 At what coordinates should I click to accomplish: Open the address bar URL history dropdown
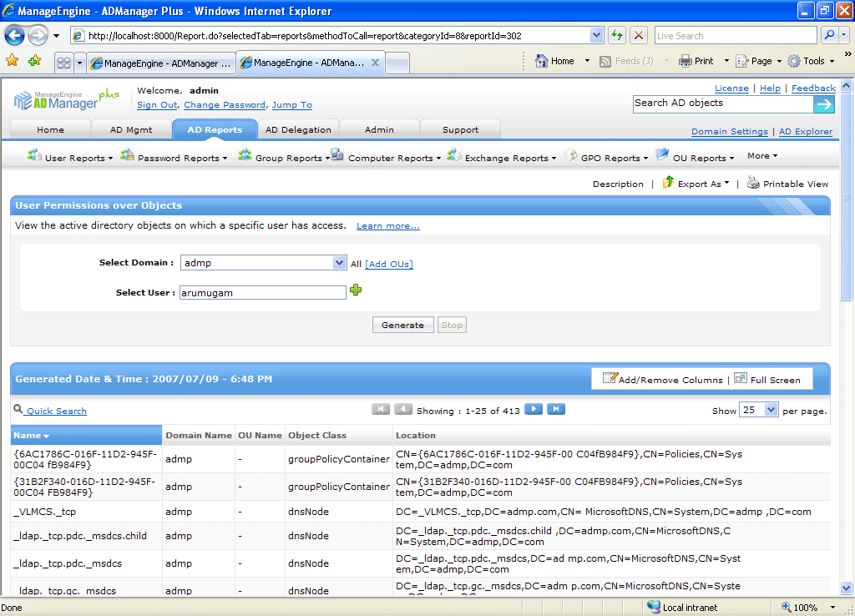[x=596, y=35]
